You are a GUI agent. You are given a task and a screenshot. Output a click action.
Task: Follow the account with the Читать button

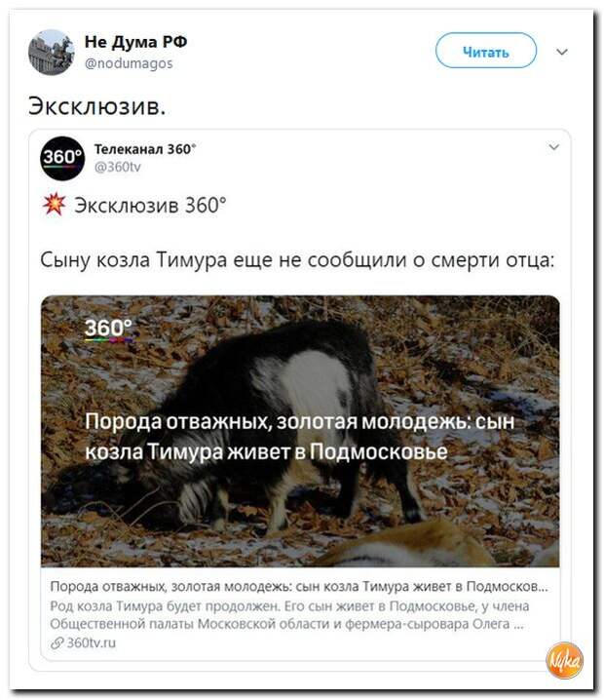point(486,51)
